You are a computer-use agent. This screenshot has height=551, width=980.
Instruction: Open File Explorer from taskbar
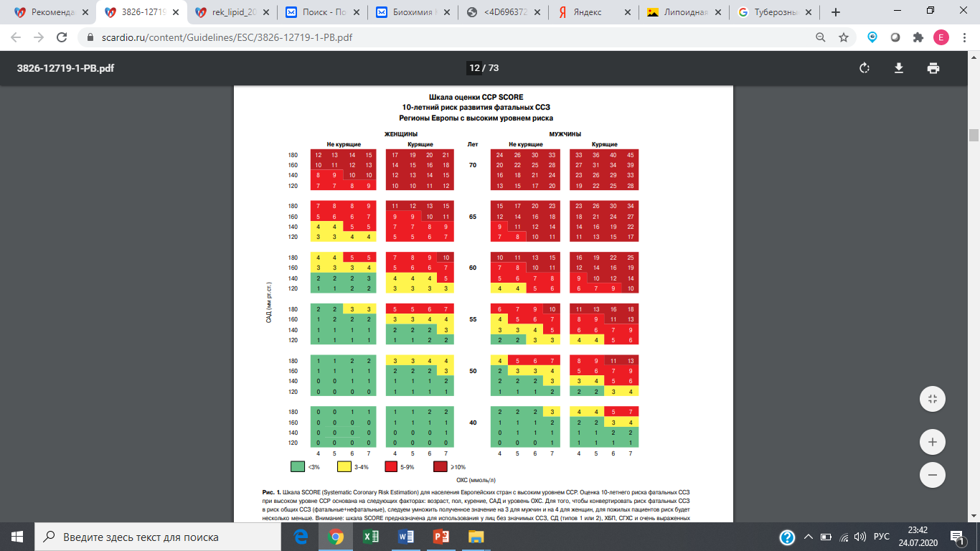point(476,537)
